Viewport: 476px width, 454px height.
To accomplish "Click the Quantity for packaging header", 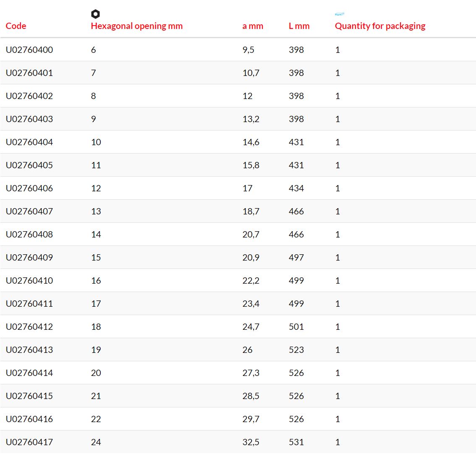I will pyautogui.click(x=380, y=26).
